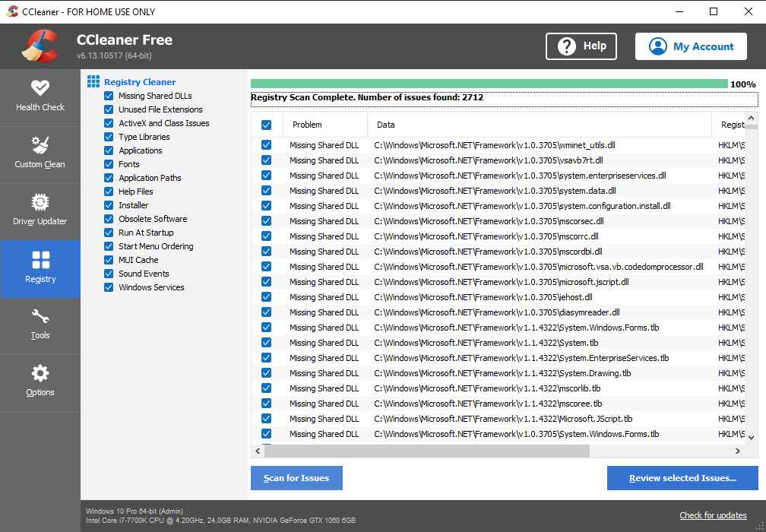
Task: Click the Registry grid icon in the sidebar
Action: [x=40, y=260]
